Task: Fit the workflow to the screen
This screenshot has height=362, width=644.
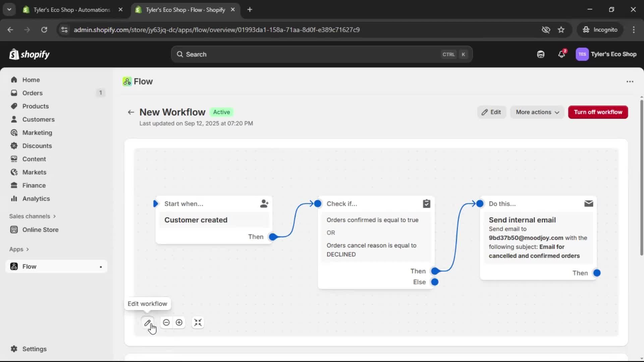Action: 198,322
